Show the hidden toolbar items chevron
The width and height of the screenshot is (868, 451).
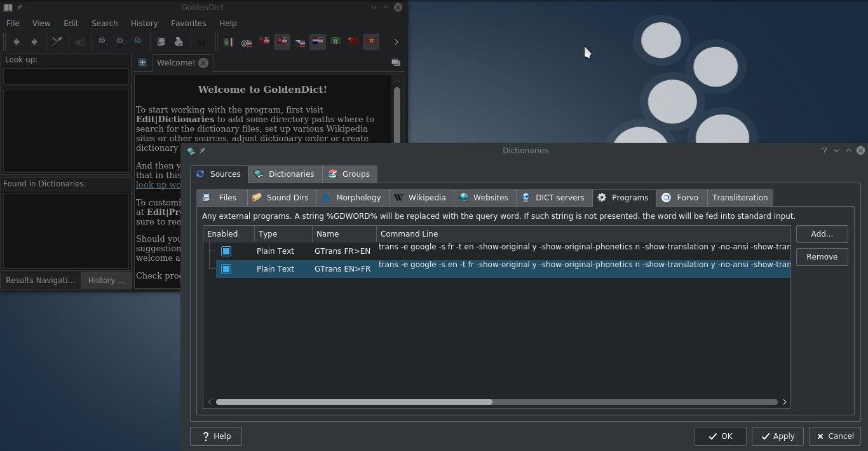pos(396,42)
